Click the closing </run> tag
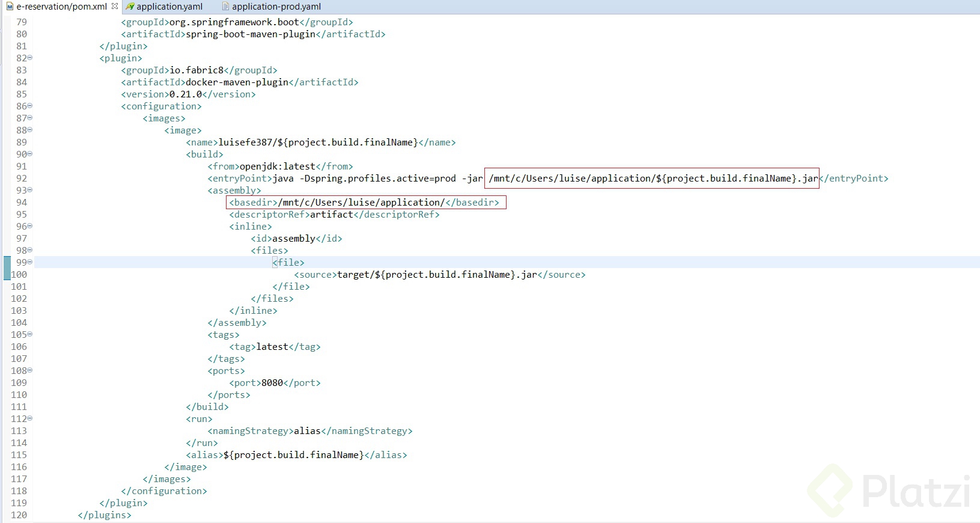The width and height of the screenshot is (980, 523). pyautogui.click(x=202, y=443)
